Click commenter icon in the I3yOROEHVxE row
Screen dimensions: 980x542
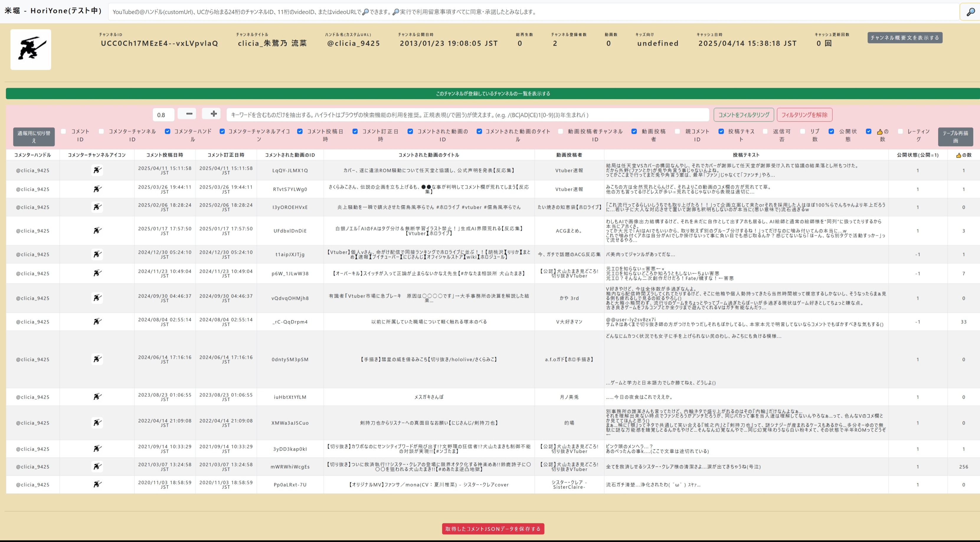[x=97, y=207]
